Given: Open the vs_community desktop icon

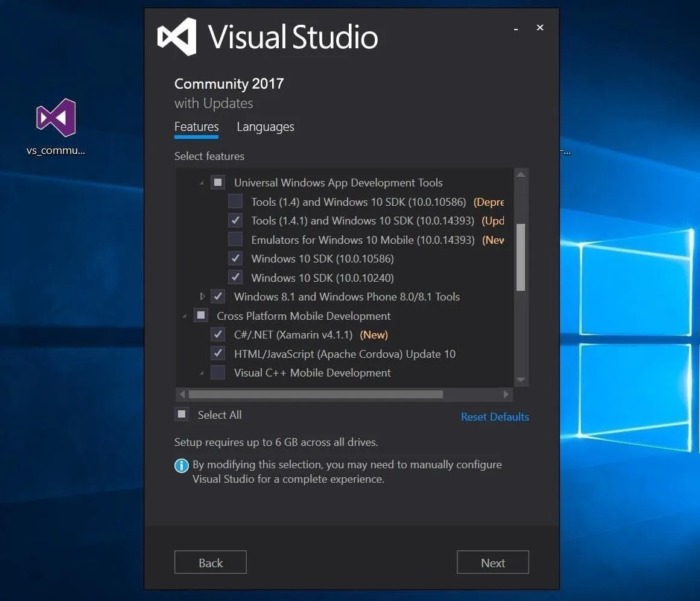Looking at the screenshot, I should point(56,126).
